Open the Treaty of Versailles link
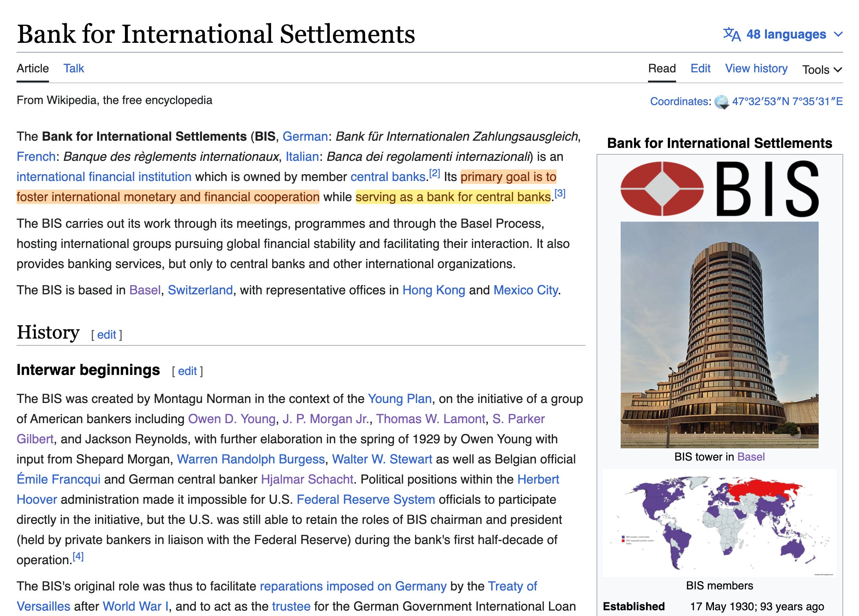The width and height of the screenshot is (859, 616). click(512, 586)
